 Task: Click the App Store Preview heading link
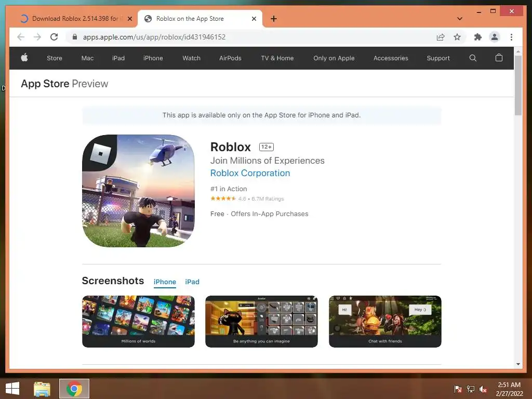pos(64,84)
